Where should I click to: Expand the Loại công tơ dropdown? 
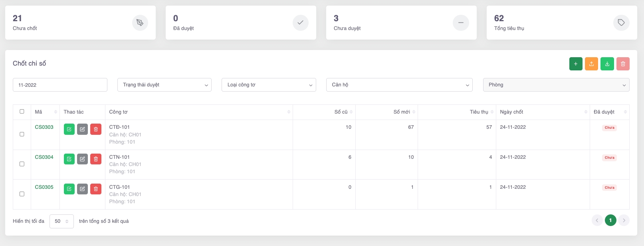point(269,85)
